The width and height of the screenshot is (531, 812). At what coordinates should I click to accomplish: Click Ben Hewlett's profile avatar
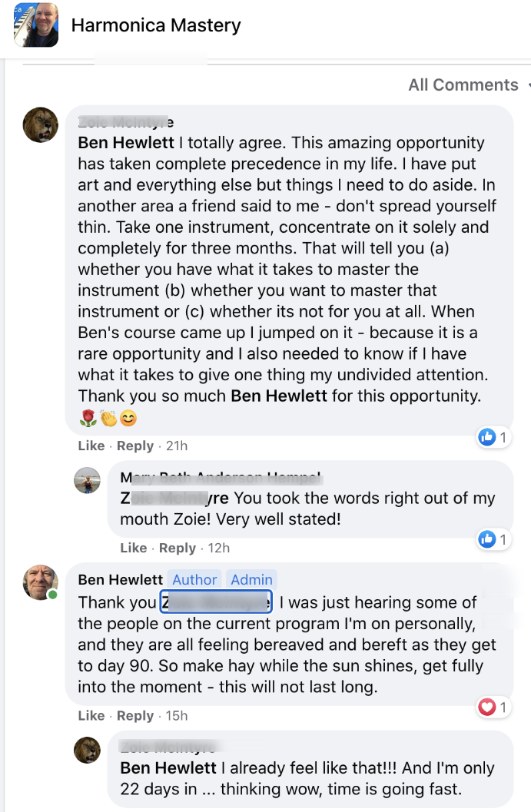coord(41,582)
